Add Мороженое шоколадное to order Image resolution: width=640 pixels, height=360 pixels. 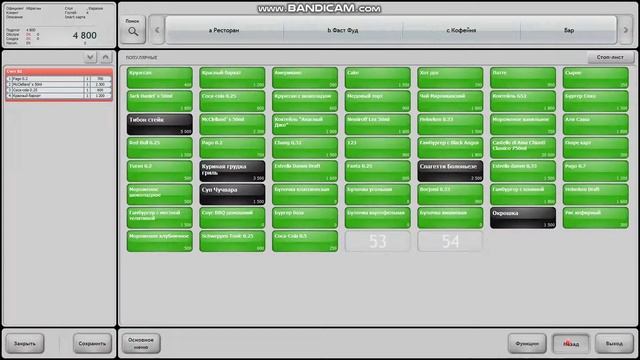160,195
